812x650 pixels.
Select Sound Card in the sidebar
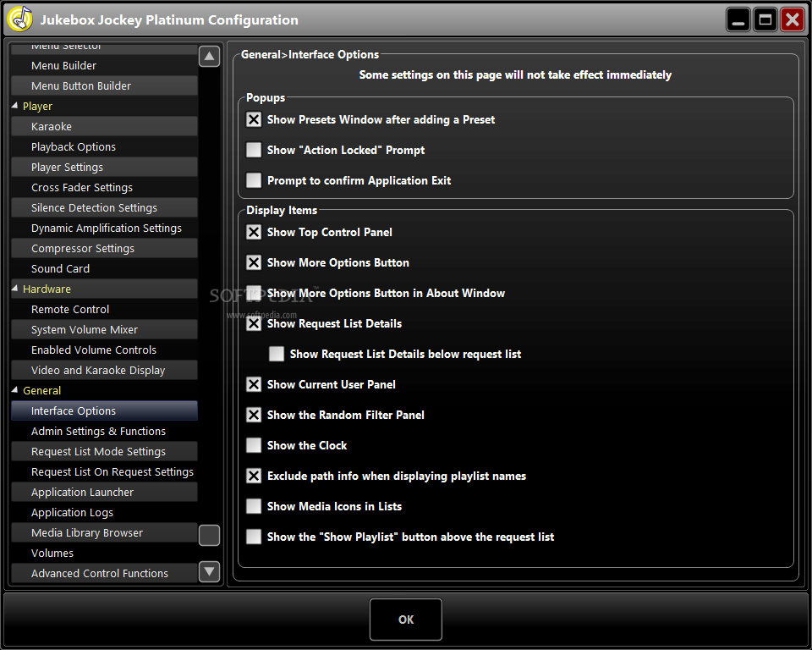coord(104,268)
